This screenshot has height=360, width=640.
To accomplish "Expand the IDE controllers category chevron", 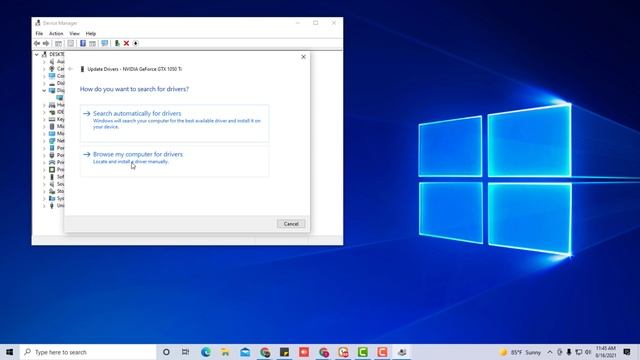I will 44,112.
